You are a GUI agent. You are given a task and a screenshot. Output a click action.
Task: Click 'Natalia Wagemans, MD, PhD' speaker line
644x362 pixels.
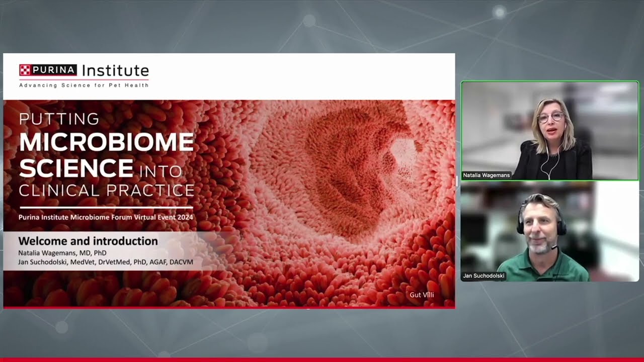62,253
